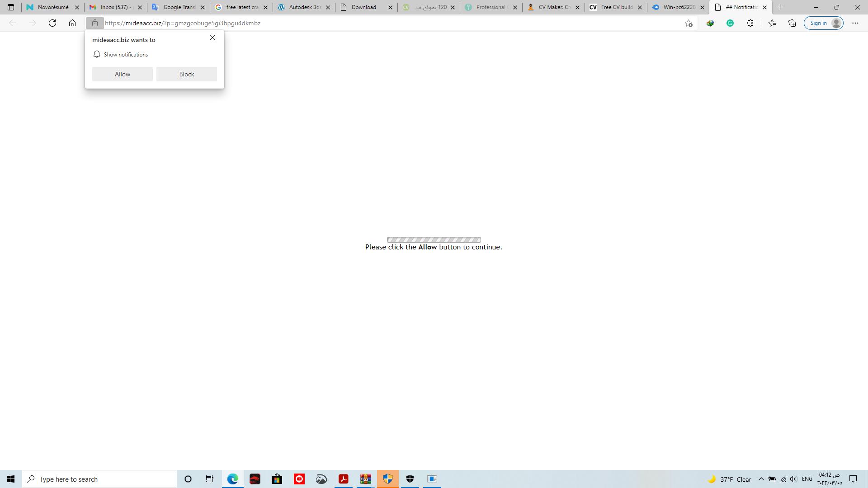This screenshot has width=868, height=488.
Task: View site information lock icon
Action: coord(95,23)
